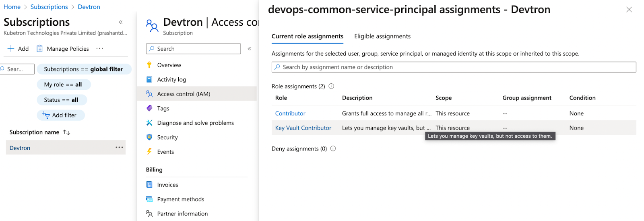
Task: Collapse the Devtron resource menu chevron
Action: tap(250, 49)
